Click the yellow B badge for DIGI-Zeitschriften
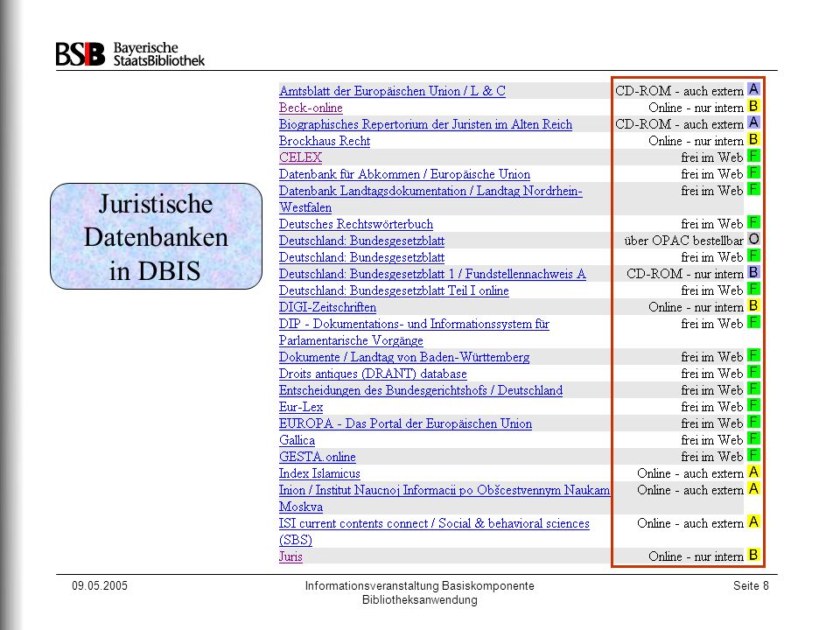840x630 pixels. 753,304
